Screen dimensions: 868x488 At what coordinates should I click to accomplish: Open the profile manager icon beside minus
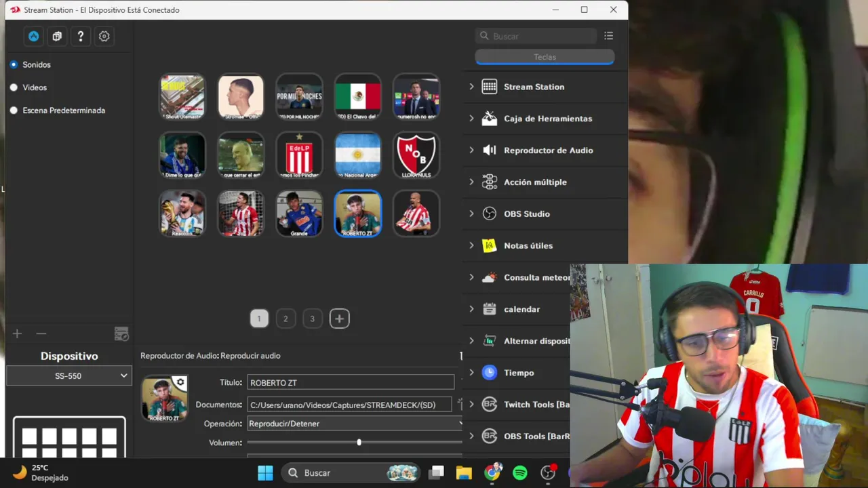(121, 333)
